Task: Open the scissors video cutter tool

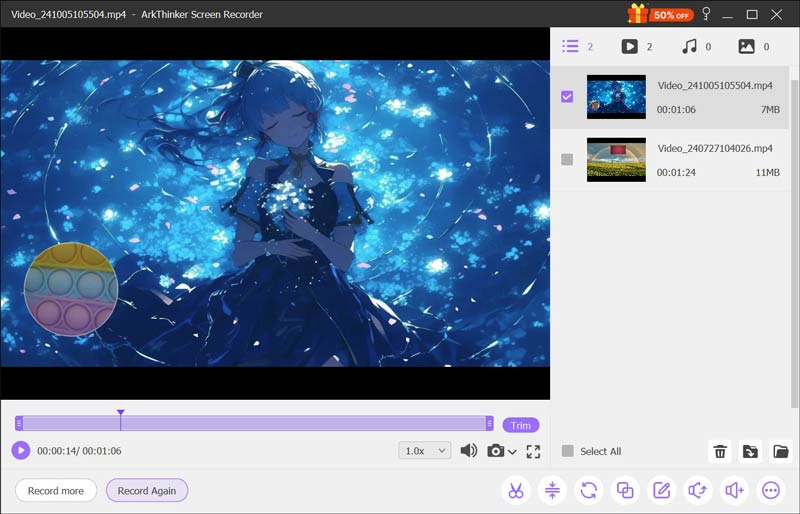Action: point(516,491)
